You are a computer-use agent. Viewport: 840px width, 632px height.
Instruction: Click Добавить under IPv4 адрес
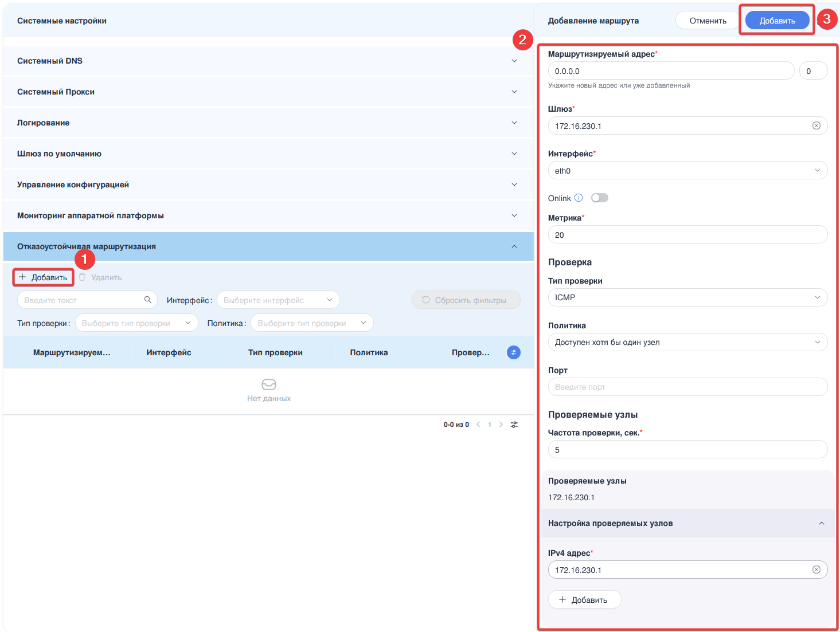(x=584, y=599)
